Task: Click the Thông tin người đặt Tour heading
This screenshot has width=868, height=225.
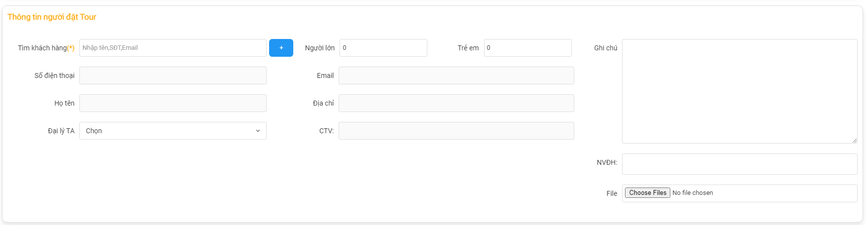Action: [52, 17]
